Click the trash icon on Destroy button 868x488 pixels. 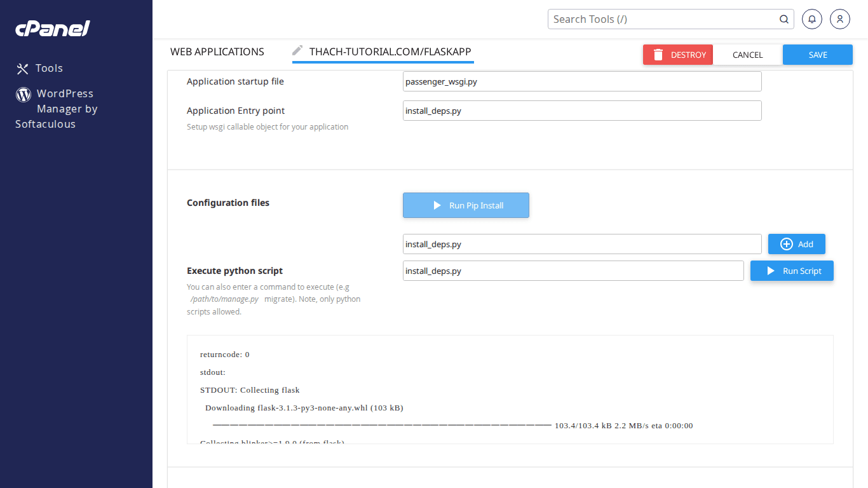(658, 55)
